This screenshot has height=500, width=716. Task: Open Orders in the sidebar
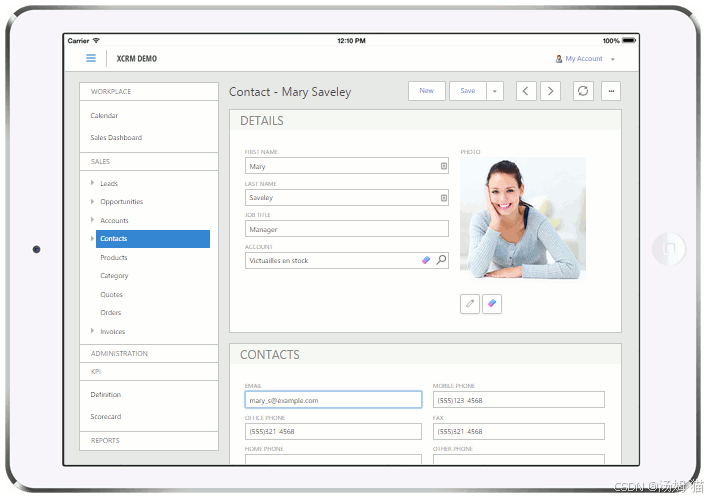pyautogui.click(x=111, y=313)
